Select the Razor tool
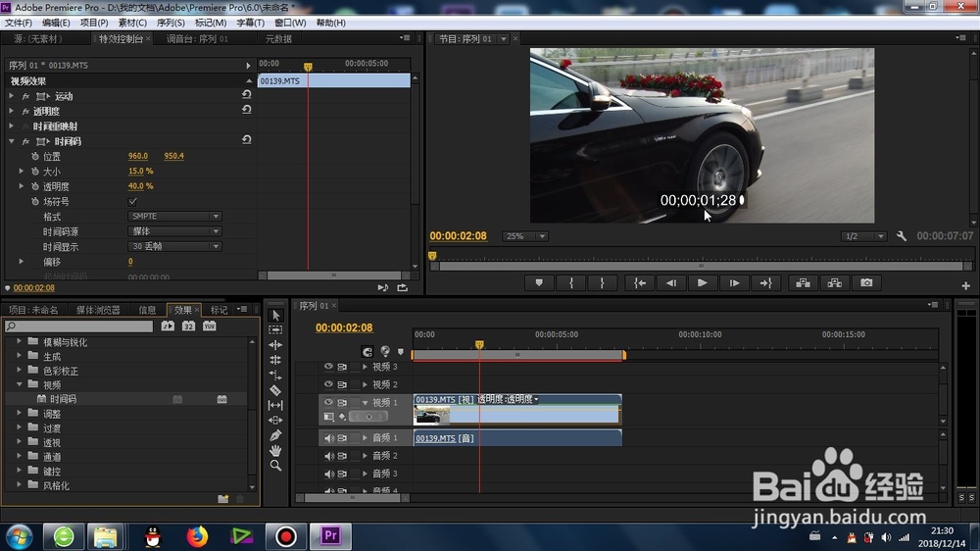Viewport: 980px width, 551px height. click(x=275, y=390)
